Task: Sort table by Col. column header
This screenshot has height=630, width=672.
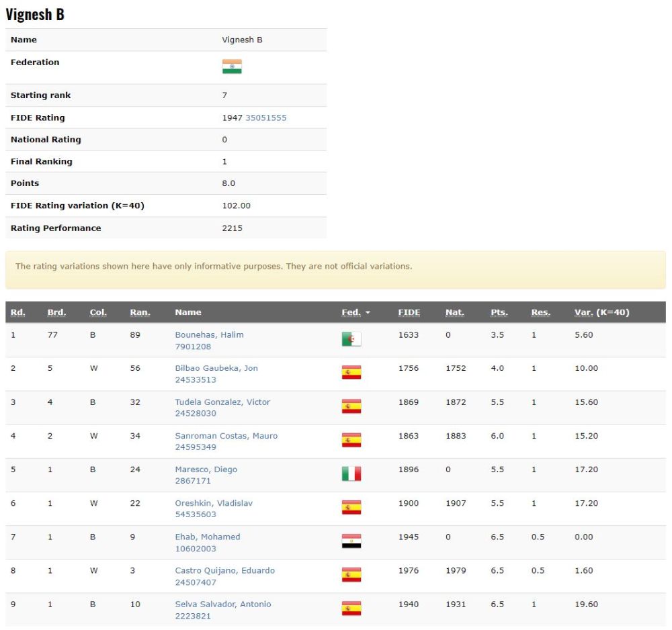Action: click(98, 312)
